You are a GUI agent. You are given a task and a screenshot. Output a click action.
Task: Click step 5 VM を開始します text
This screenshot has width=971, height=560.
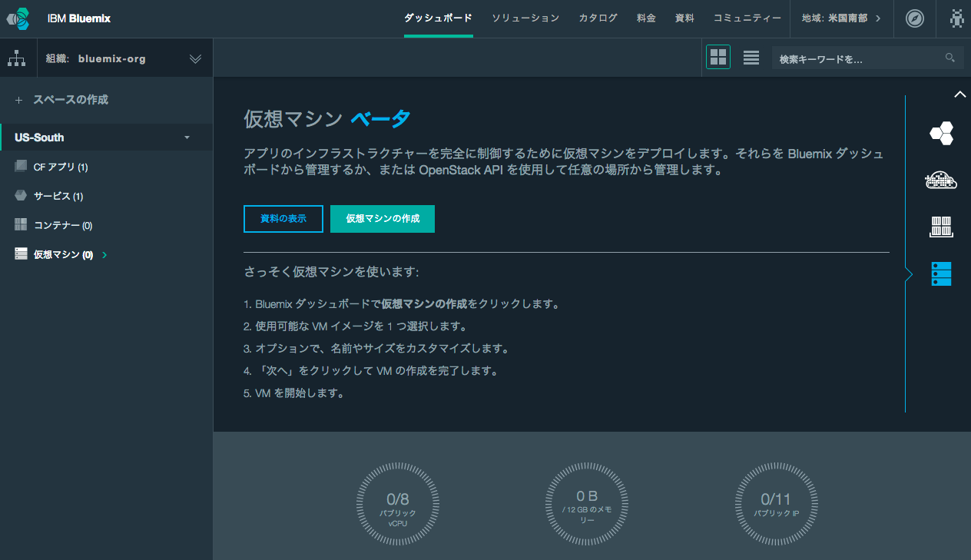click(x=293, y=393)
